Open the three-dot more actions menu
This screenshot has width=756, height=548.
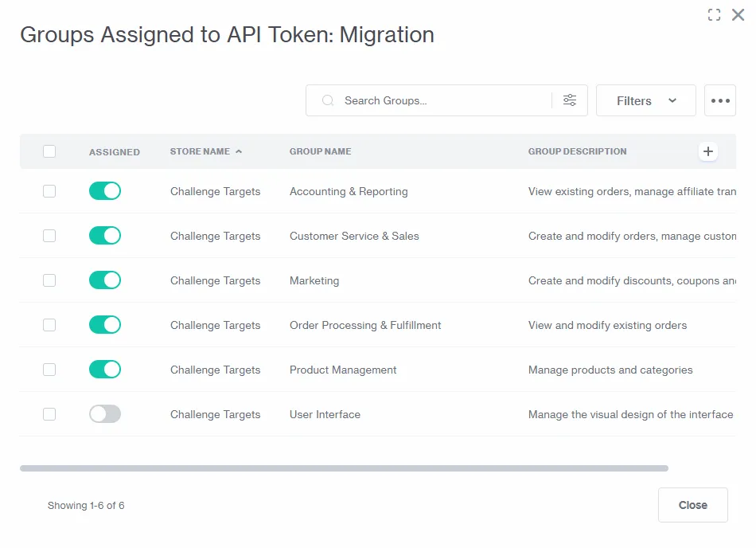point(720,100)
